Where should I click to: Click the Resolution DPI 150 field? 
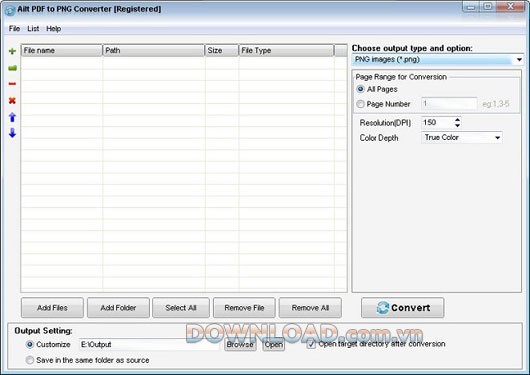(437, 122)
